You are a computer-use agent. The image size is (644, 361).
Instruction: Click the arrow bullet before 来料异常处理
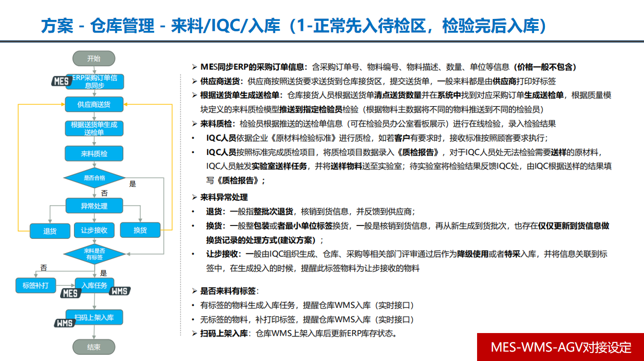tap(194, 198)
